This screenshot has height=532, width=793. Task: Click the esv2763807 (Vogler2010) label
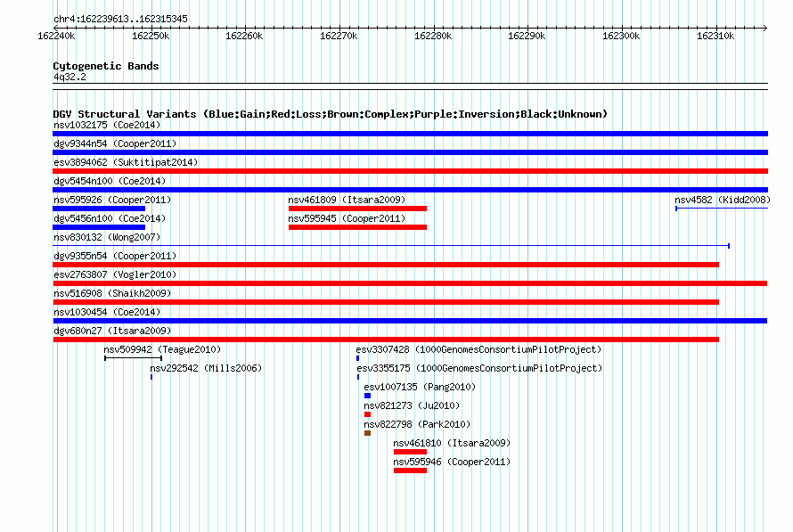pyautogui.click(x=115, y=274)
